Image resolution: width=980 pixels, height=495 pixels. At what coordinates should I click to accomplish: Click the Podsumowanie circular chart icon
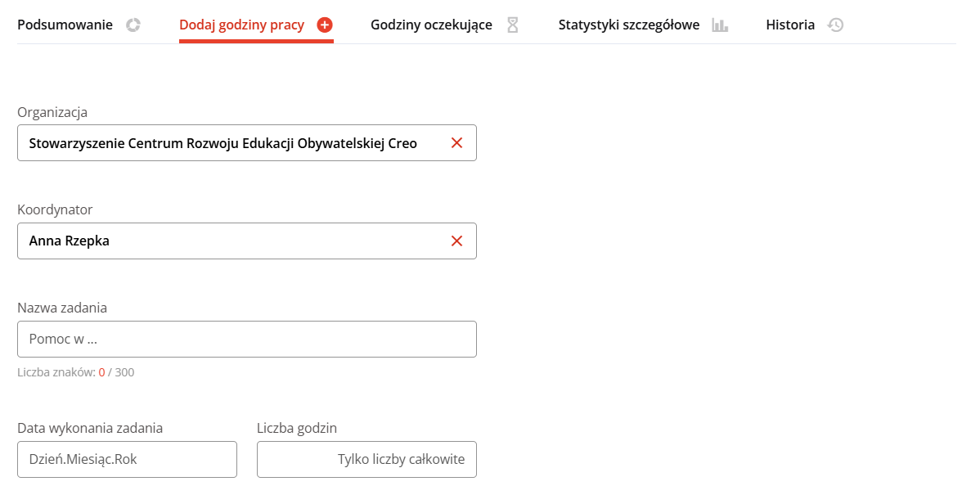pyautogui.click(x=133, y=25)
